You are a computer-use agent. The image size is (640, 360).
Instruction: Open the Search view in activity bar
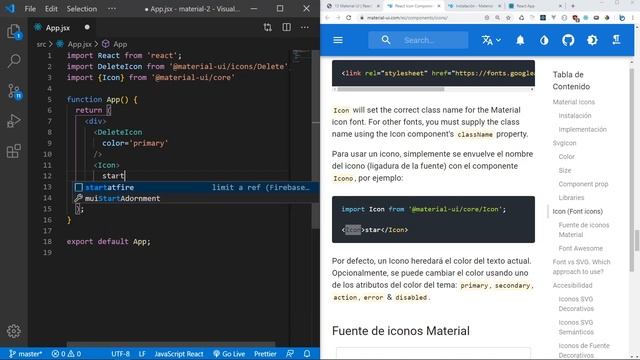coord(14,61)
